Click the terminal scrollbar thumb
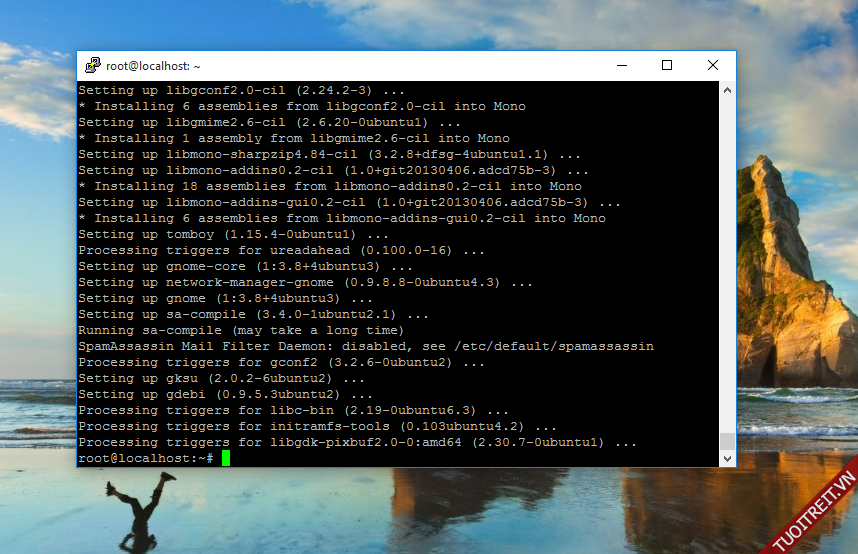858x554 pixels. click(727, 441)
